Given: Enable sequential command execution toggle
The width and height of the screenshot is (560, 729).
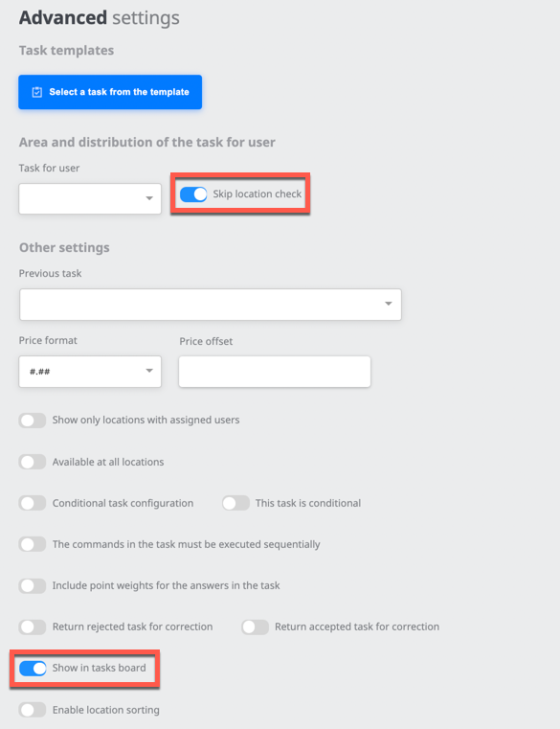Looking at the screenshot, I should click(x=33, y=544).
